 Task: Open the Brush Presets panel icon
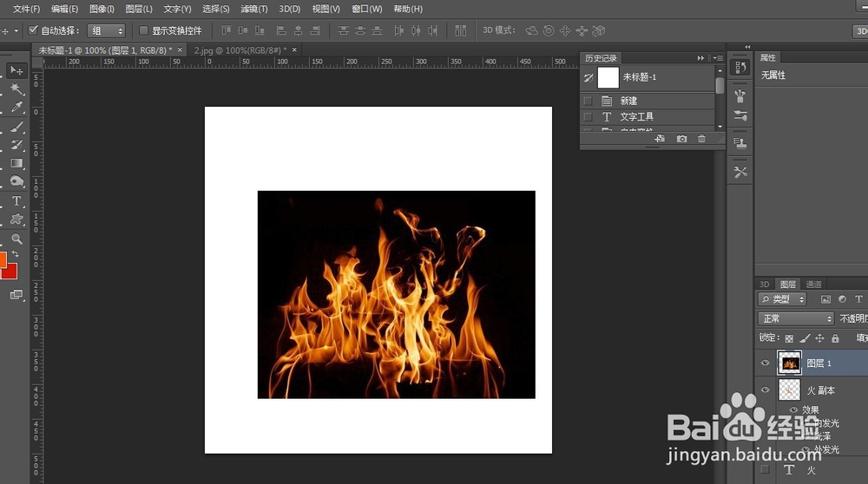pyautogui.click(x=740, y=95)
